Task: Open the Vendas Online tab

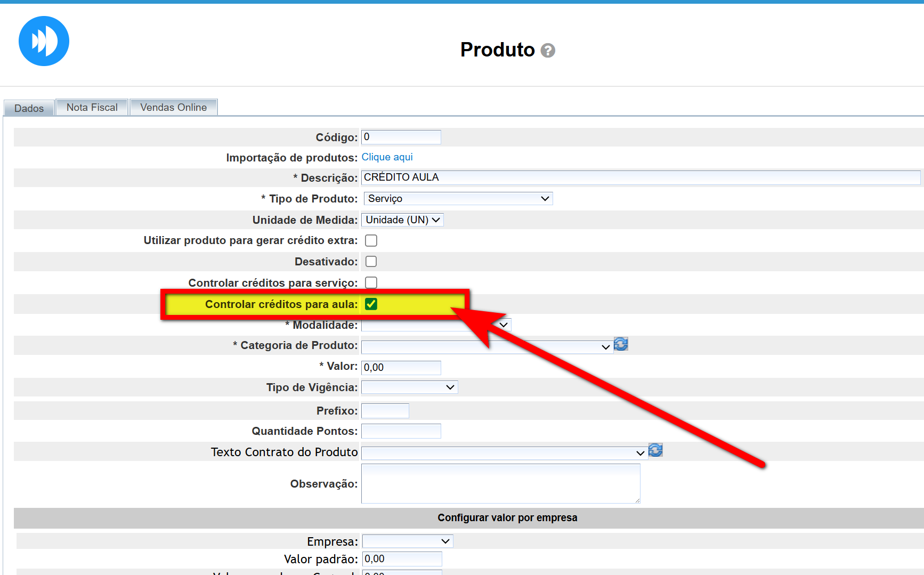Action: click(x=173, y=108)
